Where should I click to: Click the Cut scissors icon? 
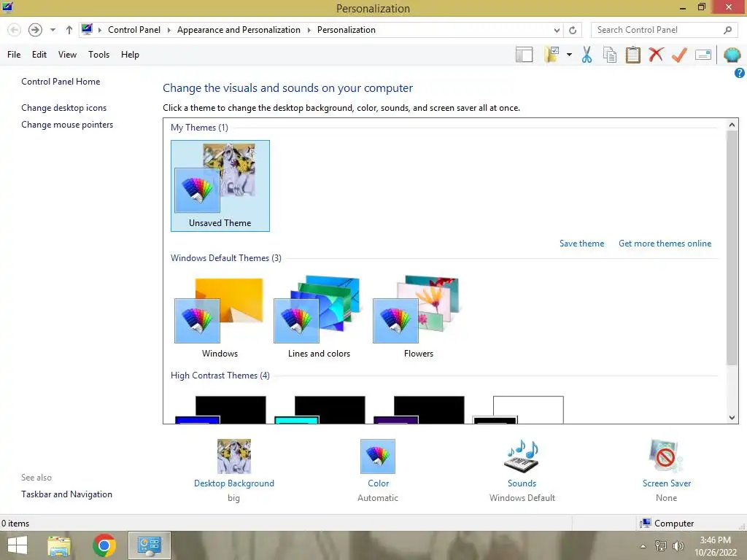tap(587, 55)
